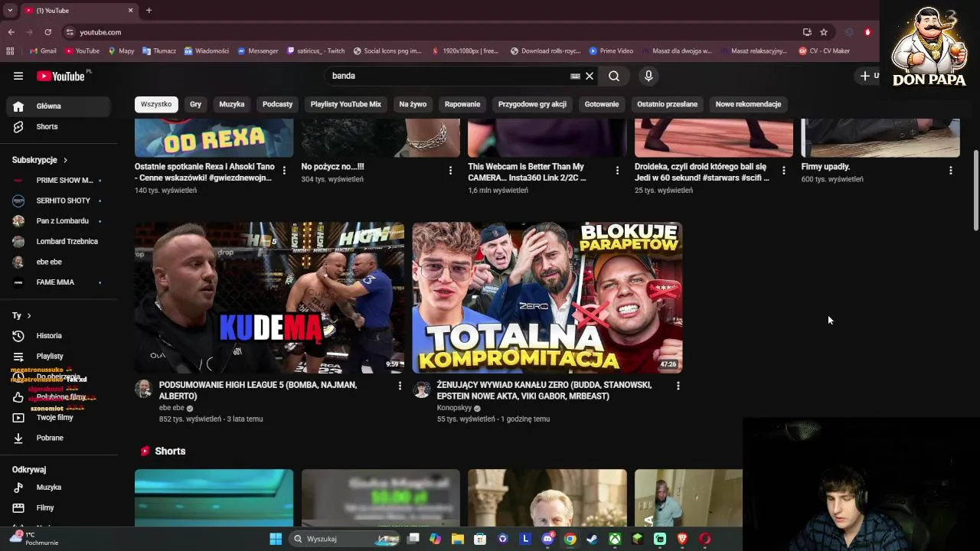Open the FAME MMA channel
Image resolution: width=980 pixels, height=551 pixels.
57,282
